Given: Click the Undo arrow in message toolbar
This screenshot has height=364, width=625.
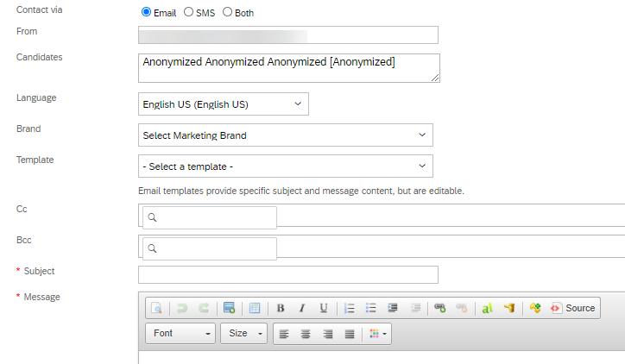Looking at the screenshot, I should coord(182,308).
